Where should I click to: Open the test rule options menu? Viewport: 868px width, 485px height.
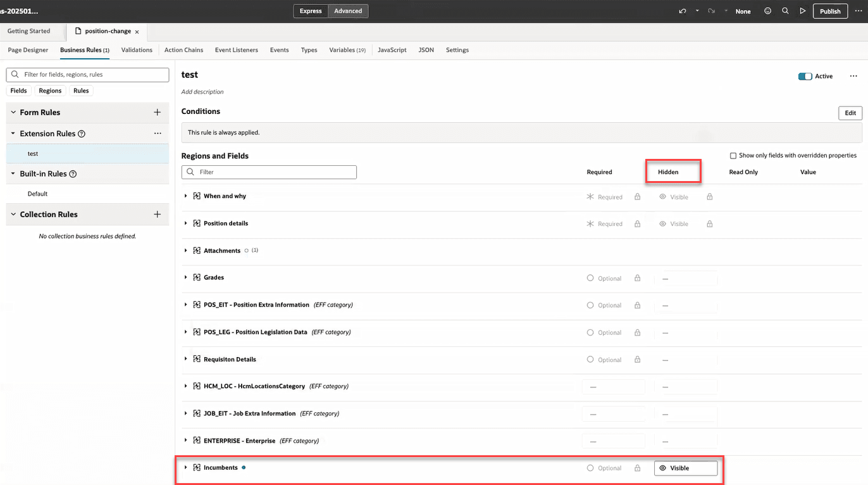(x=853, y=76)
